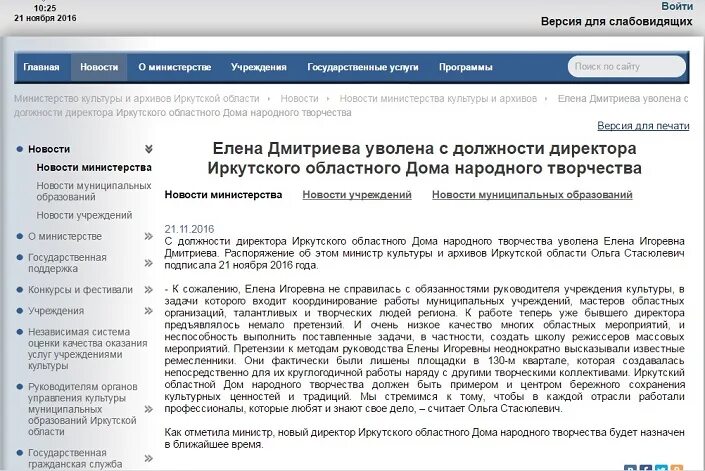
Task: Expand the Учреждения sidebar chevron
Action: point(148,311)
